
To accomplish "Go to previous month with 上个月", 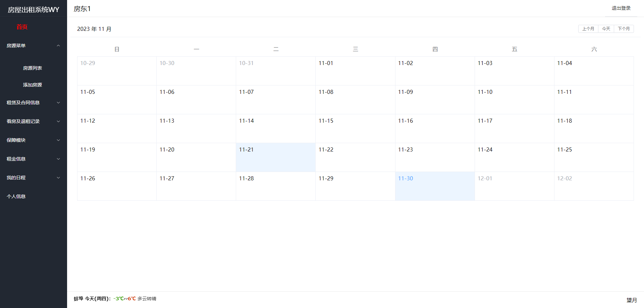I will [x=588, y=29].
